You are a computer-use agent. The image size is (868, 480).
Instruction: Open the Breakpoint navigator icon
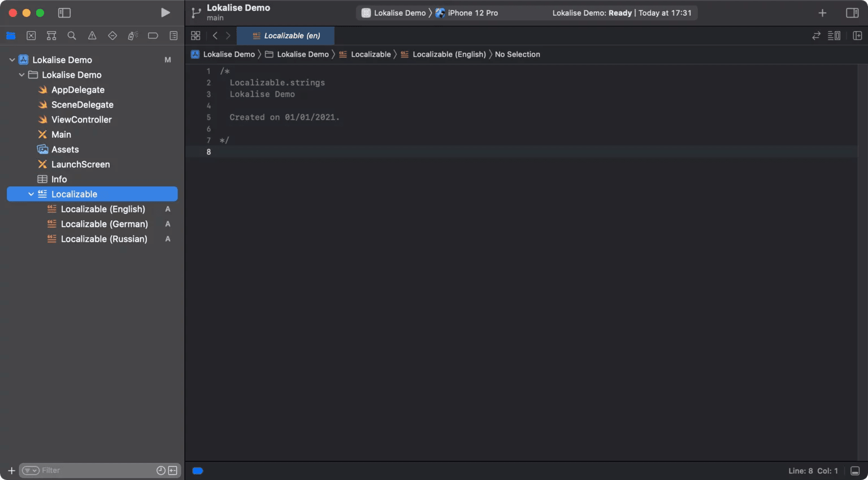pos(153,36)
